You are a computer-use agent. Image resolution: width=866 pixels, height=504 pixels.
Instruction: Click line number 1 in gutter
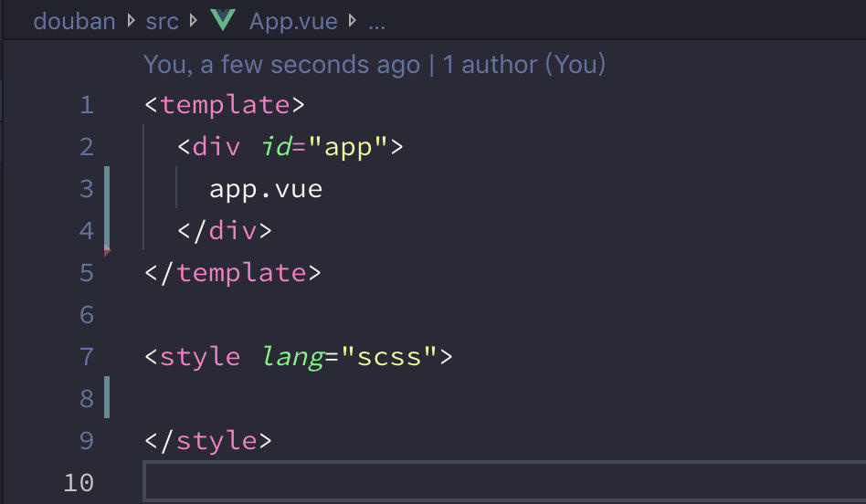[87, 105]
